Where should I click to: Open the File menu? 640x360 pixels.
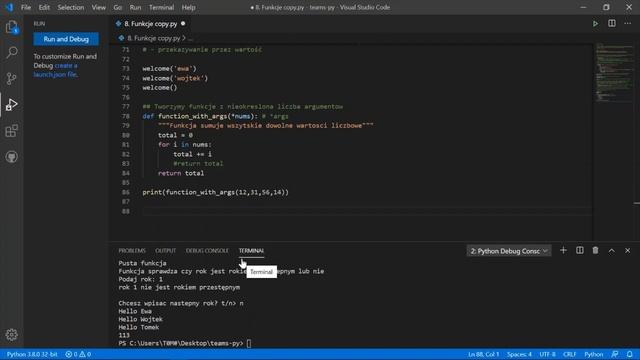(26, 7)
